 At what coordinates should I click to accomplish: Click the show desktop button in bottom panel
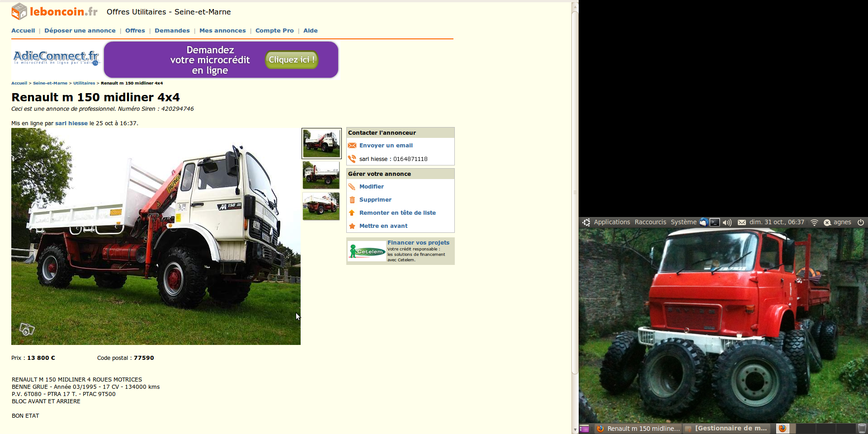(584, 429)
